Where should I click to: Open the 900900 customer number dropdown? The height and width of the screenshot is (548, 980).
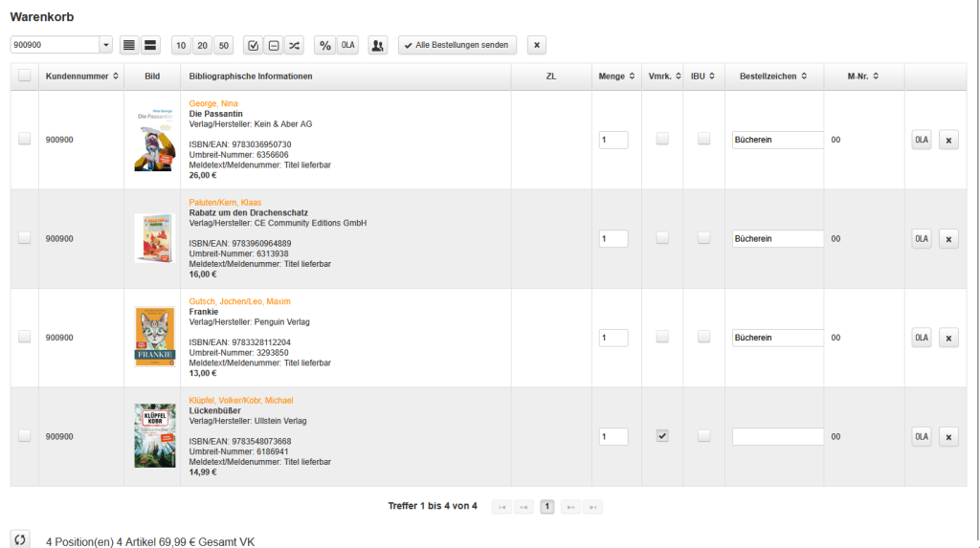pos(105,45)
